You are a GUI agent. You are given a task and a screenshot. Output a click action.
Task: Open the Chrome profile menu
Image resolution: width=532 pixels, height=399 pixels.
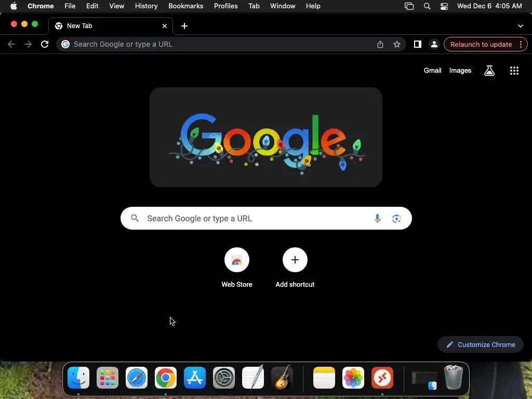(x=434, y=45)
